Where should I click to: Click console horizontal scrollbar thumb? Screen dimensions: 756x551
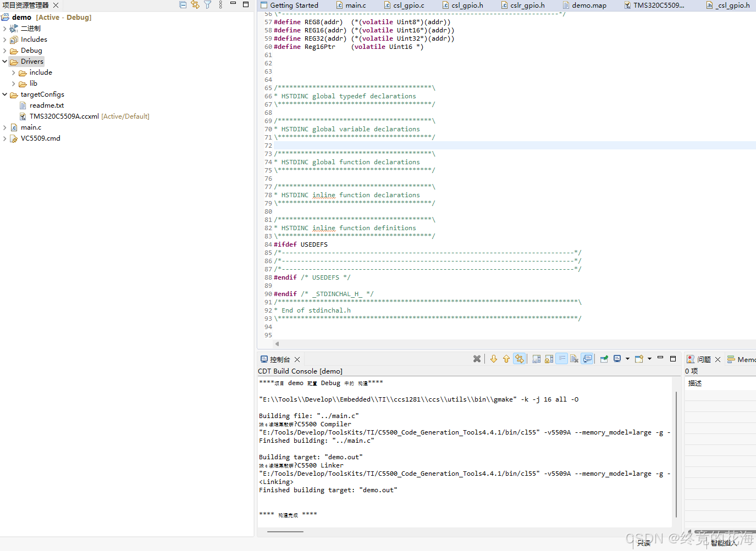pyautogui.click(x=285, y=532)
